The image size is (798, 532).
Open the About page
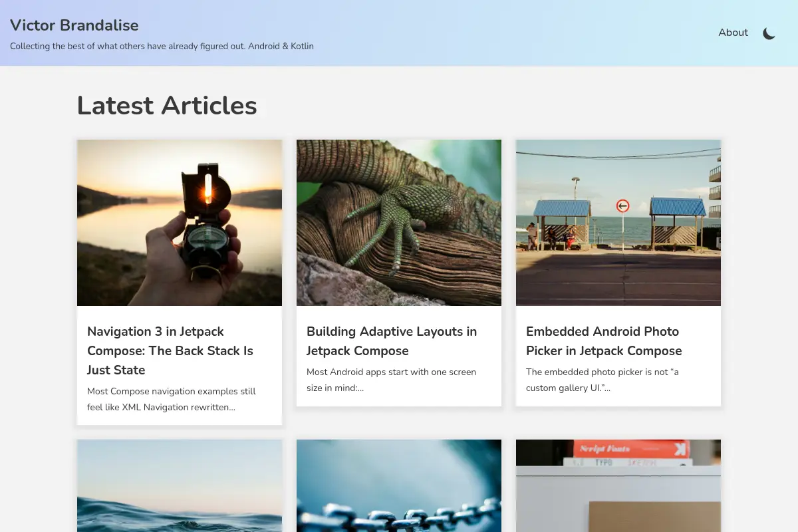click(733, 33)
